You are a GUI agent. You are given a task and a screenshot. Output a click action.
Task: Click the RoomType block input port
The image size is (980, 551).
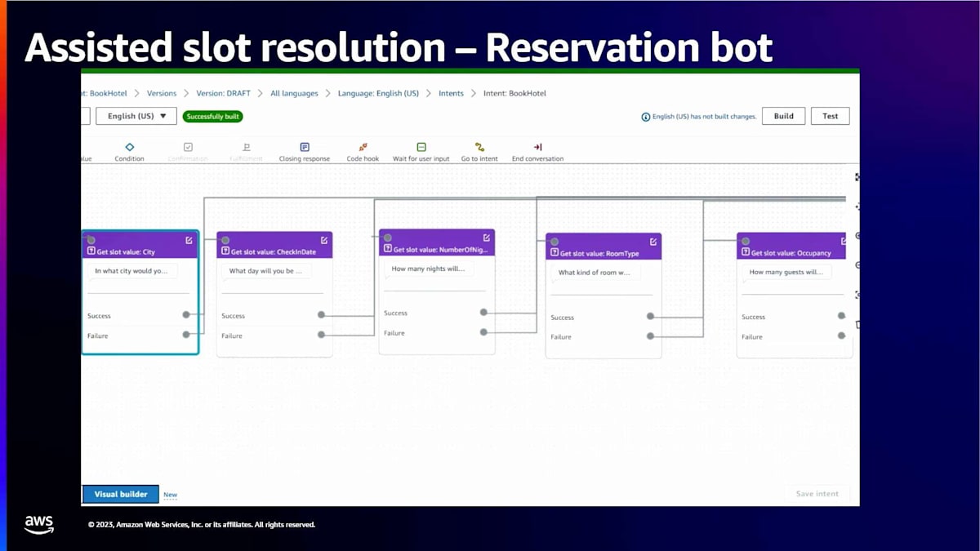(554, 242)
